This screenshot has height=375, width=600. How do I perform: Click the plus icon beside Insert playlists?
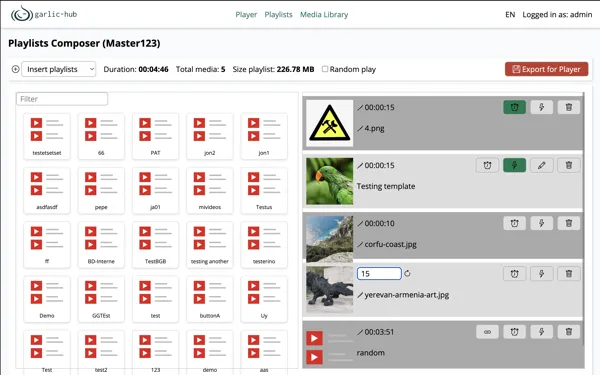point(15,69)
